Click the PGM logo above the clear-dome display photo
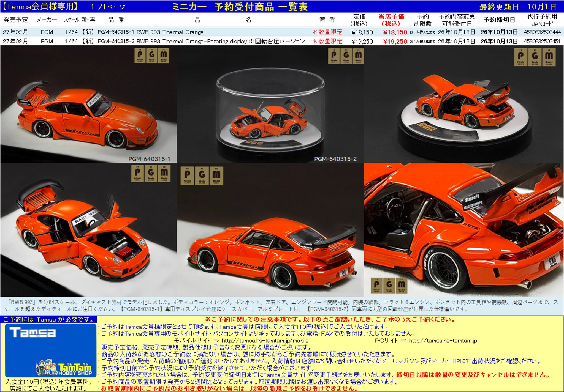Viewport: 564px width, 392px height. [346, 56]
